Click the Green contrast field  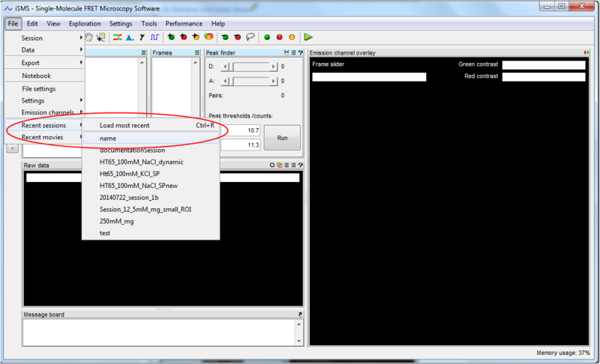pos(543,65)
